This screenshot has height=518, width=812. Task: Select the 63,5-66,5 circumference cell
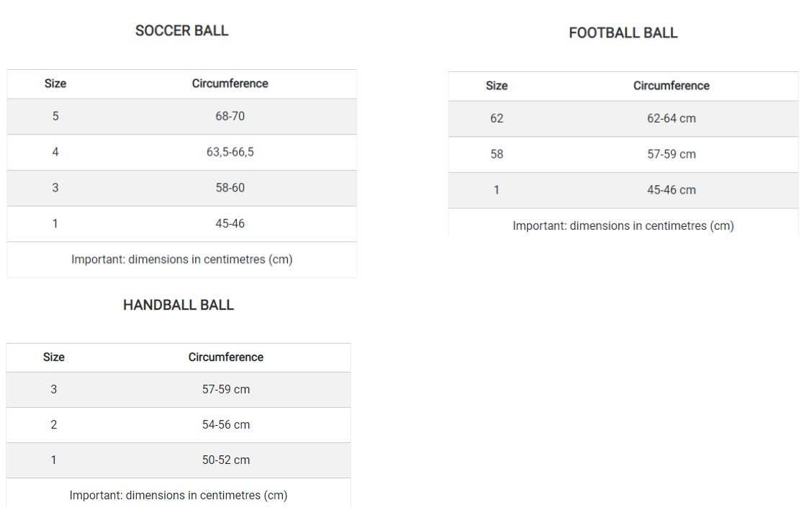[230, 152]
